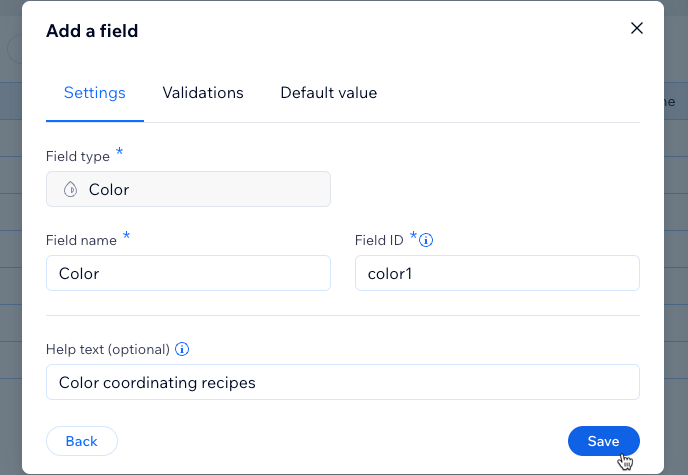
Task: Click the Field type label
Action: coord(78,156)
